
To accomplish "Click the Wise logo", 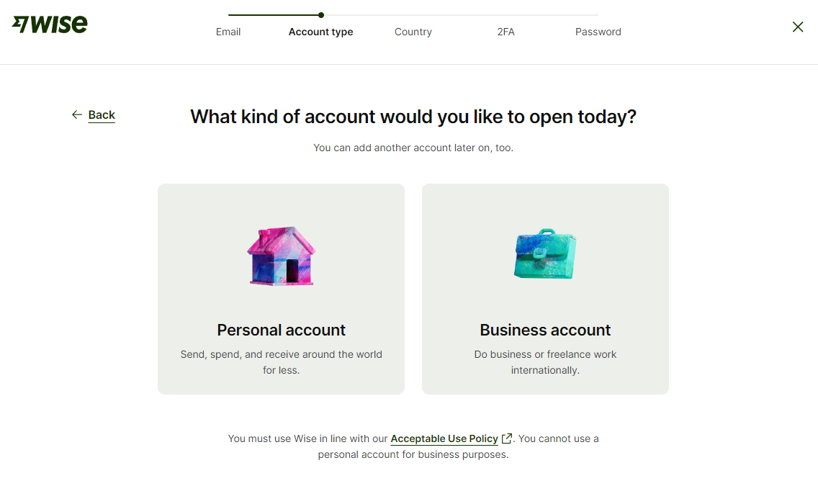I will 50,24.
